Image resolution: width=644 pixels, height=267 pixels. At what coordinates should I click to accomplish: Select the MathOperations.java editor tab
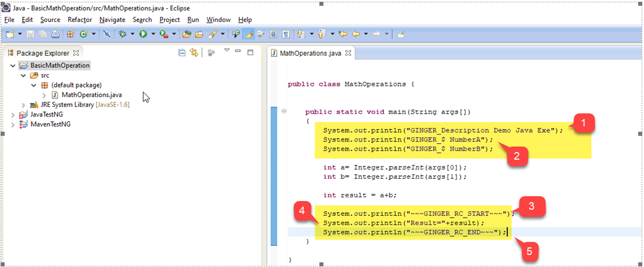311,53
